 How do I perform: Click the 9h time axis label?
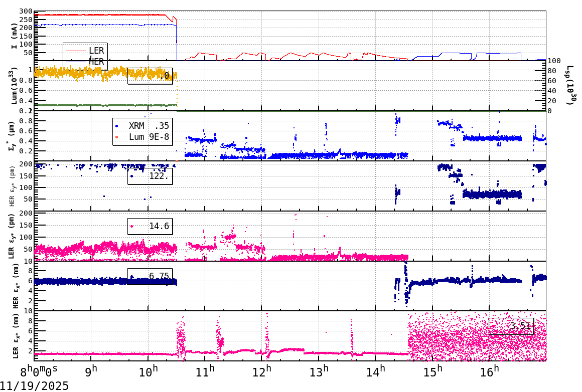point(91,371)
